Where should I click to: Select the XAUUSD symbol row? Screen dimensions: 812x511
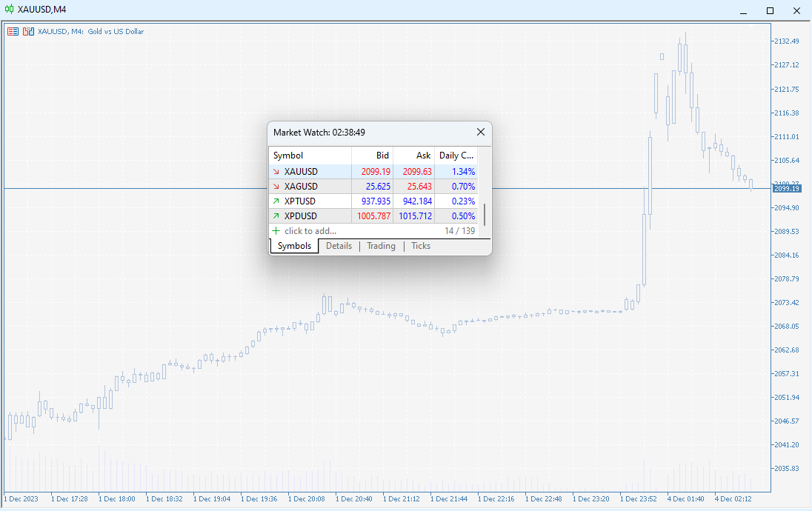coord(373,171)
